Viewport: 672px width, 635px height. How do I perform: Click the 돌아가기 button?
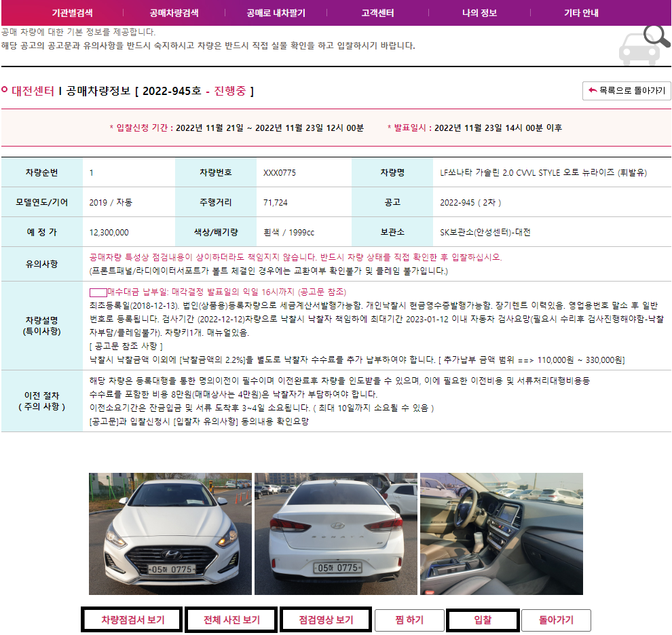coord(556,619)
